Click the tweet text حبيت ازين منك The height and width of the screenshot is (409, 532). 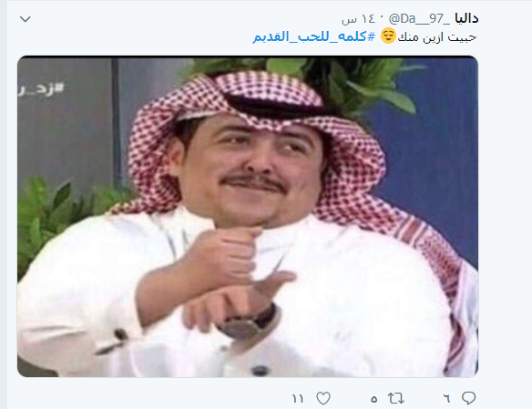pyautogui.click(x=437, y=37)
